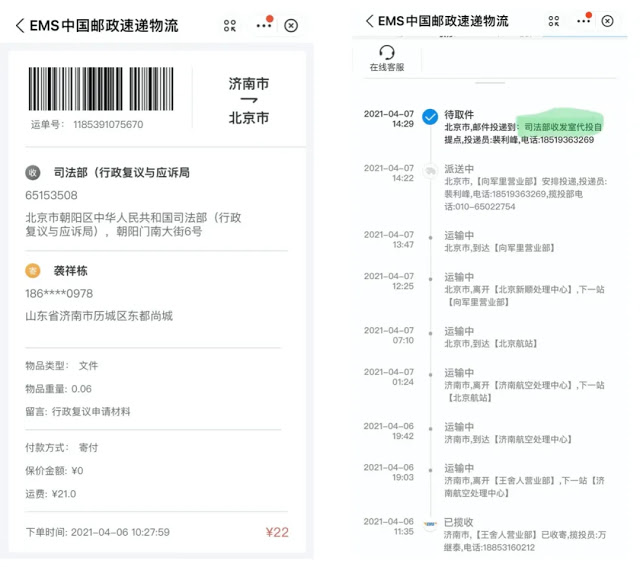This screenshot has height=567, width=640.
Task: Tap sender address 山东省济南市历城区东都尚城
Action: [99, 316]
